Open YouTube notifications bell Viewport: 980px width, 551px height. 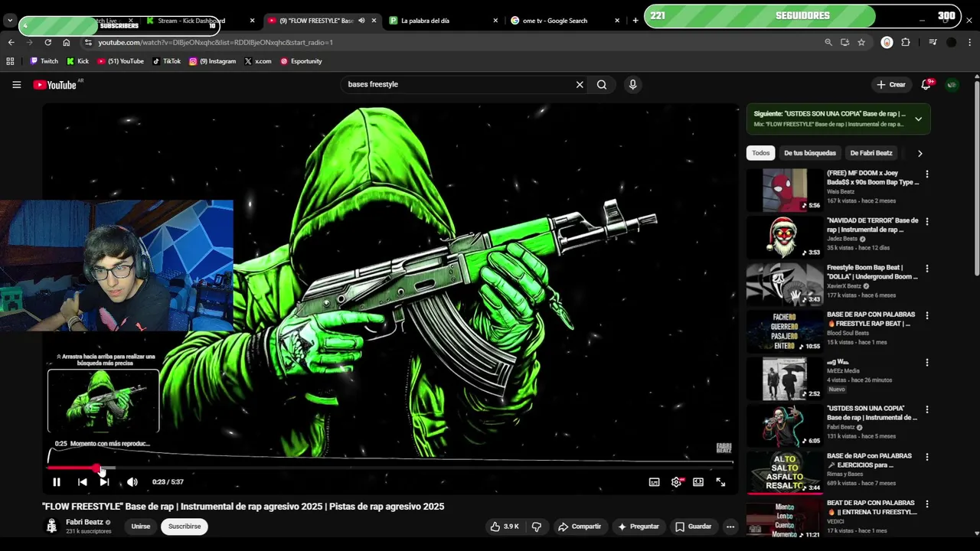pos(926,85)
